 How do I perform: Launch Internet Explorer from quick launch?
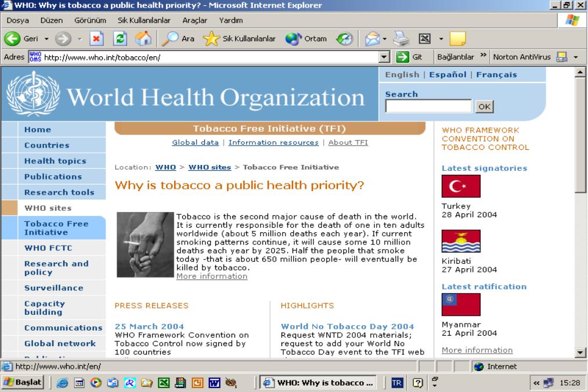click(x=62, y=383)
